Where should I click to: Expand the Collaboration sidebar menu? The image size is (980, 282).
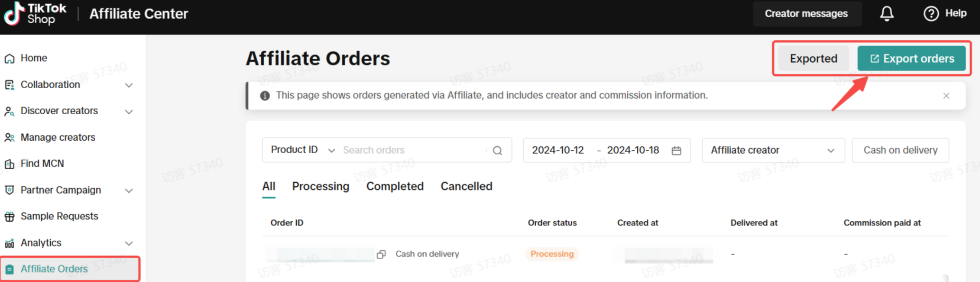tap(128, 85)
